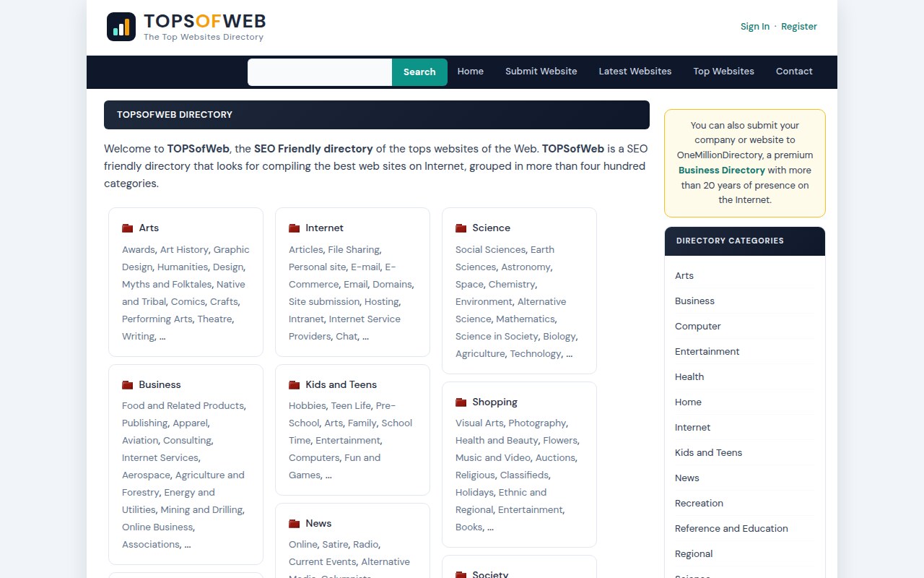Open the Contact page
Viewport: 924px width, 578px height.
[x=794, y=72]
